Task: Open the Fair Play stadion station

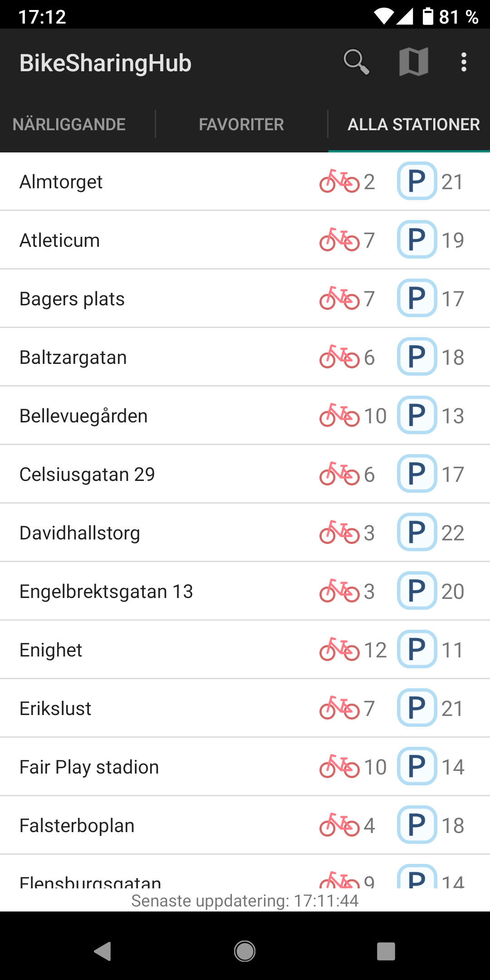Action: point(89,767)
